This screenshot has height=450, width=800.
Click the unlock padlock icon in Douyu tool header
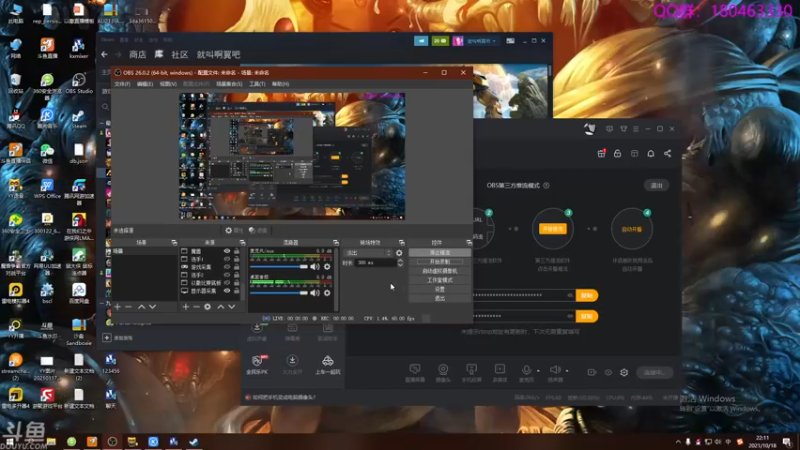click(x=617, y=153)
